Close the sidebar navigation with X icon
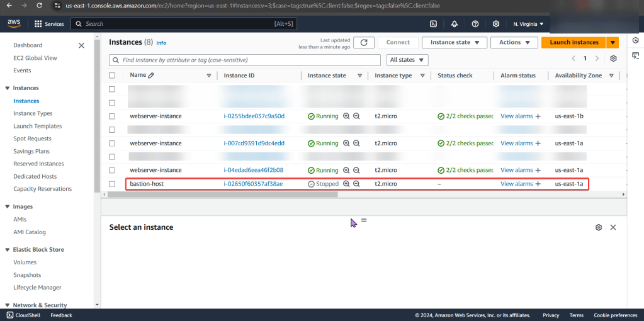644x321 pixels. (81, 45)
